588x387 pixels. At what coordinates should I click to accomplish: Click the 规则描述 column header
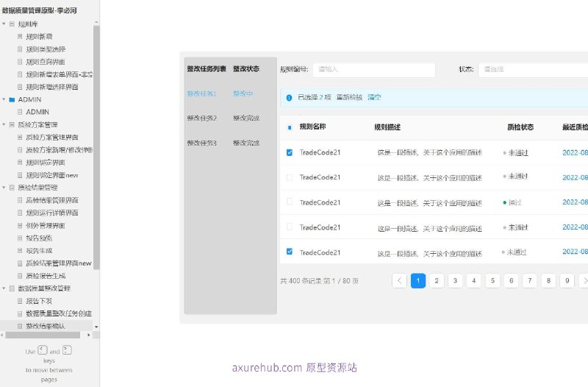tap(387, 127)
